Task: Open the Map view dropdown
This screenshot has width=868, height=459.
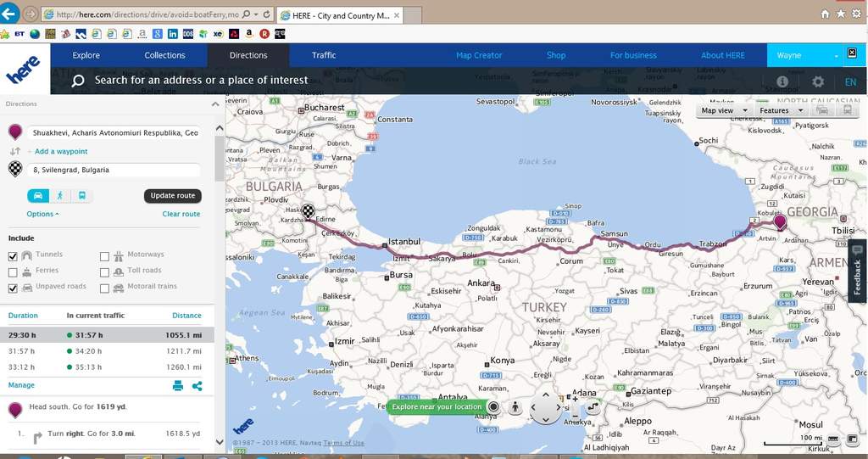Action: [725, 110]
